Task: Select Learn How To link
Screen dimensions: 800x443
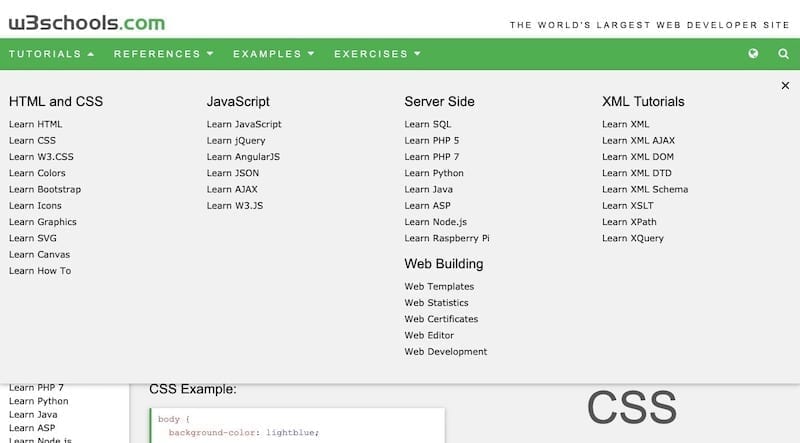Action: [40, 271]
